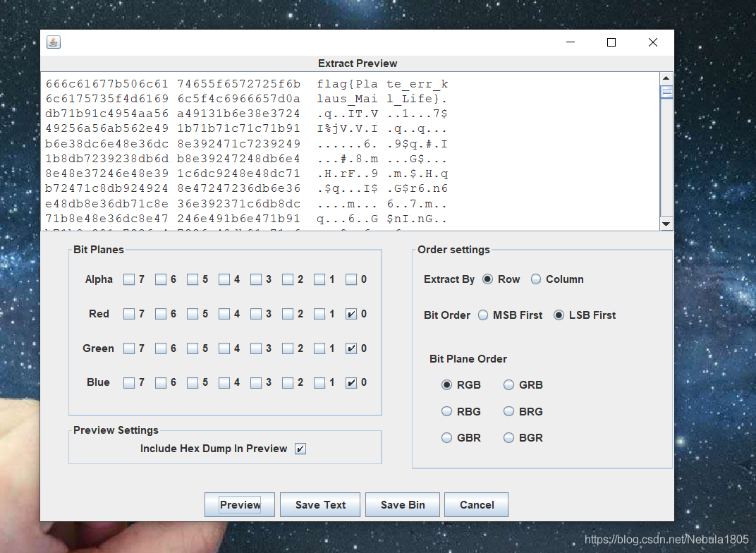Check the Red 6 checkbox
The height and width of the screenshot is (553, 756).
pyautogui.click(x=161, y=315)
